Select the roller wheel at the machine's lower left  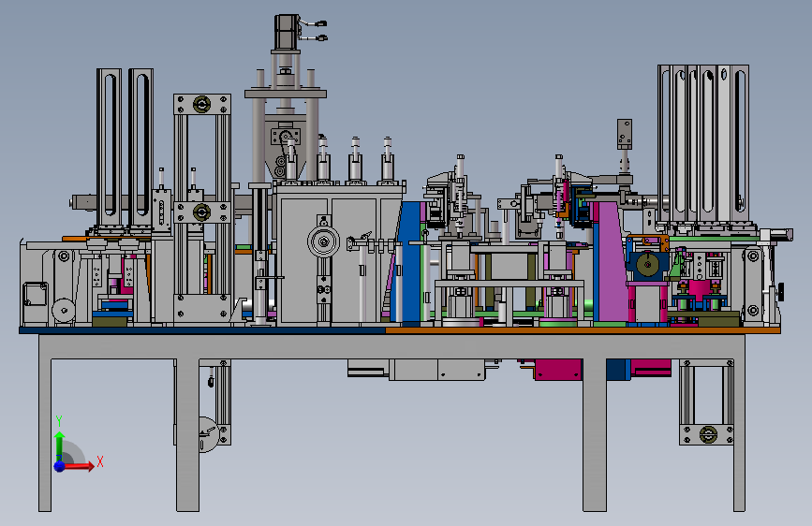click(x=64, y=311)
